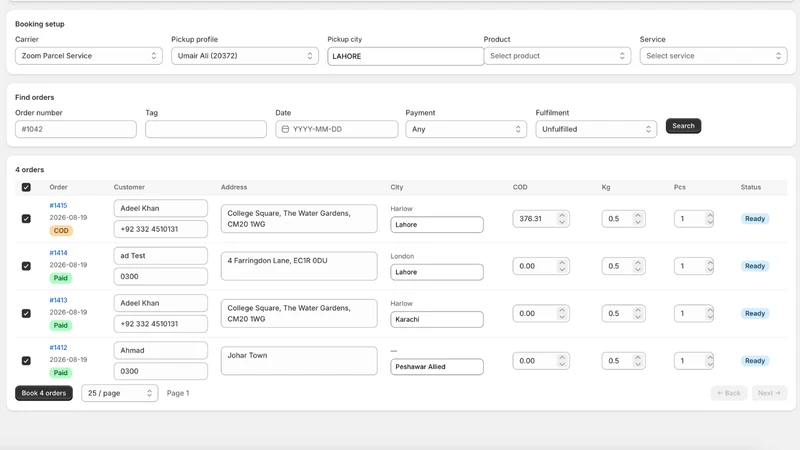Screen dimensions: 800x450
Task: Click the '4 orders' count text
Action: tap(30, 169)
